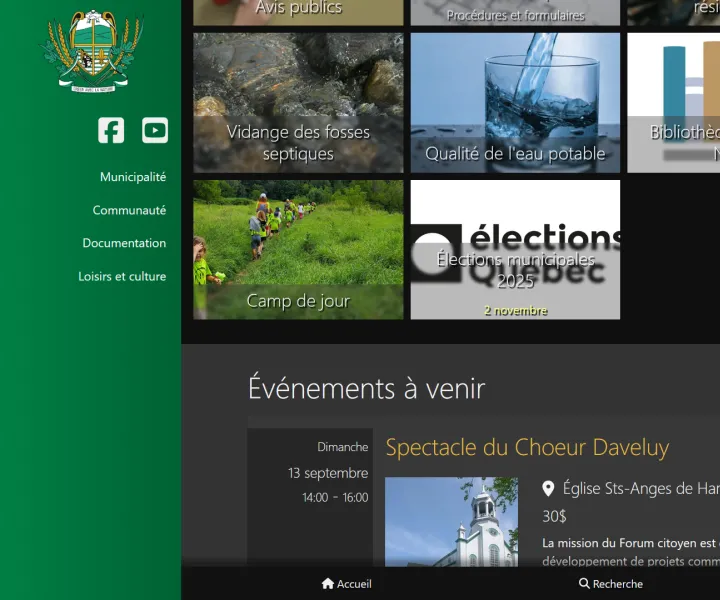720x600 pixels.
Task: Click the home icon beside Accueil
Action: [x=327, y=583]
